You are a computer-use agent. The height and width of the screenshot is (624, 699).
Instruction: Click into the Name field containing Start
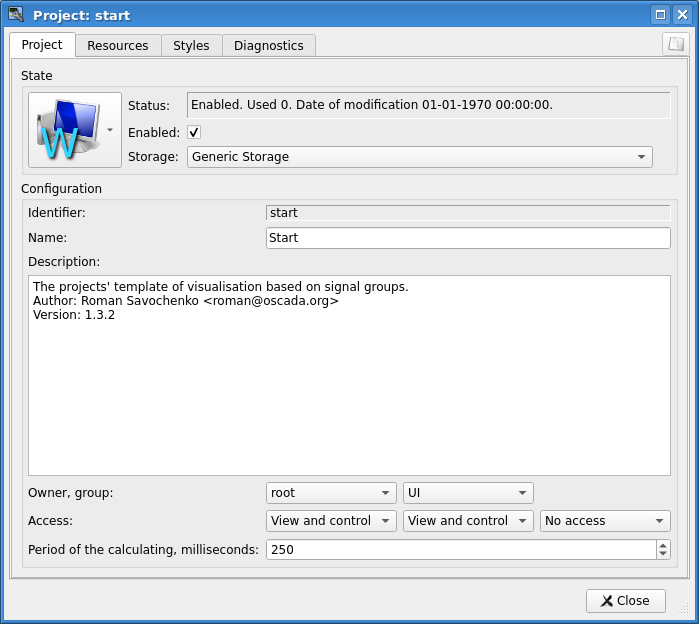point(467,238)
